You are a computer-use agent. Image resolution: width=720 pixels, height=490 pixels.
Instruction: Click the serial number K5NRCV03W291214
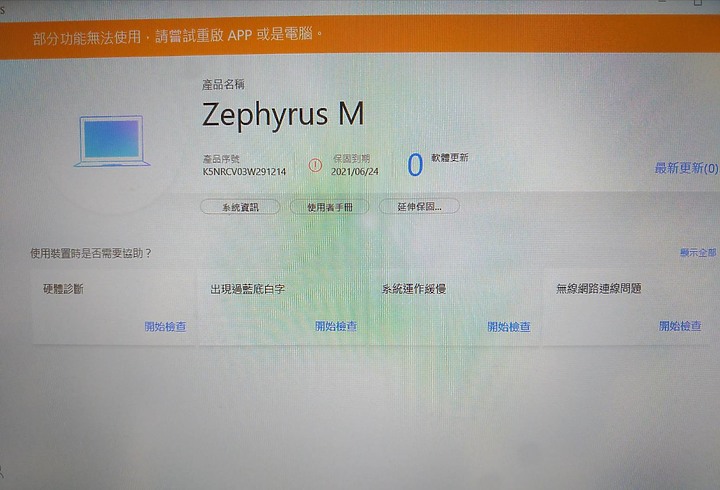pyautogui.click(x=244, y=172)
